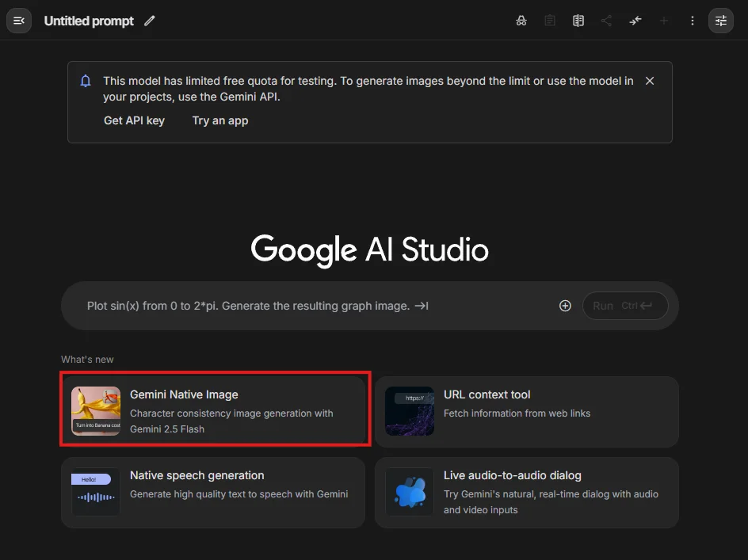Open the URL context tool card

click(527, 411)
